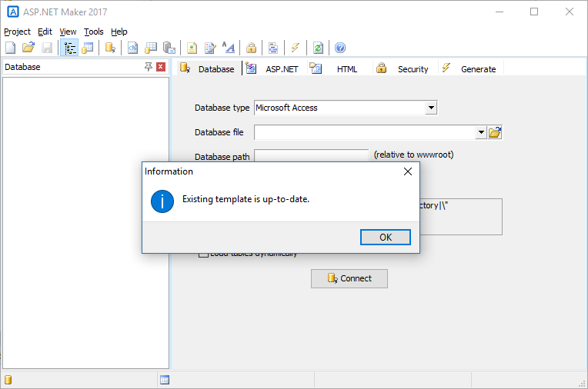Click inside the Database file text field

pyautogui.click(x=365, y=132)
